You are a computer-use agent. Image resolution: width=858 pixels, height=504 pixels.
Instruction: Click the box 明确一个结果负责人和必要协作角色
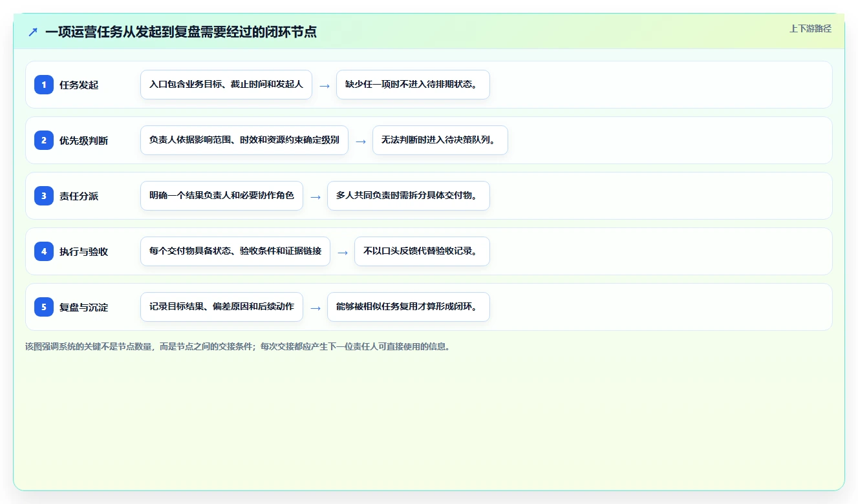222,196
